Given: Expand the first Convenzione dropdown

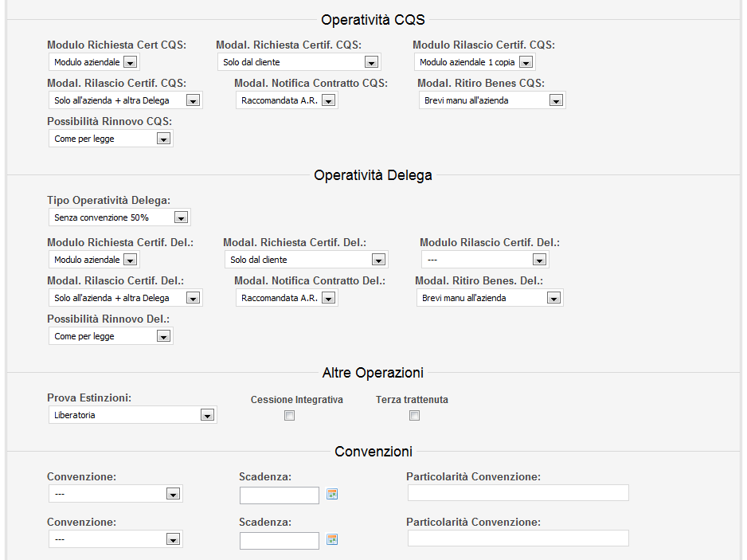Looking at the screenshot, I should pyautogui.click(x=115, y=494).
